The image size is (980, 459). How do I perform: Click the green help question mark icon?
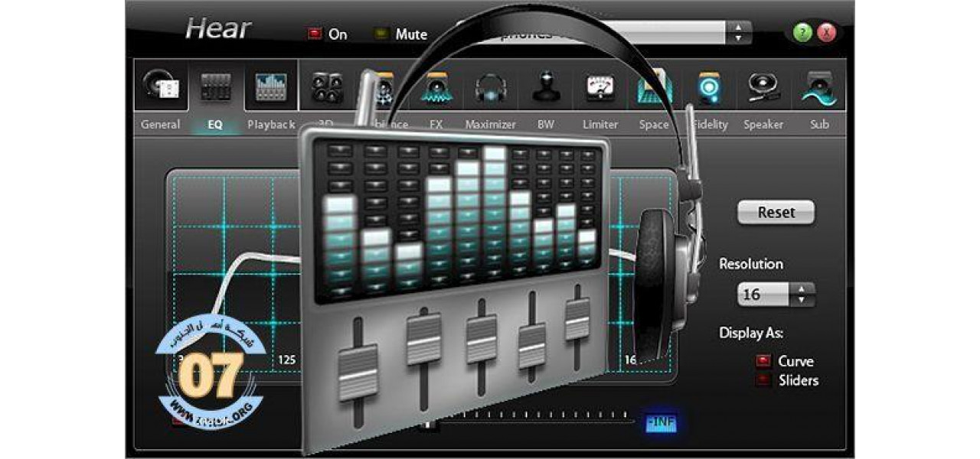(802, 33)
